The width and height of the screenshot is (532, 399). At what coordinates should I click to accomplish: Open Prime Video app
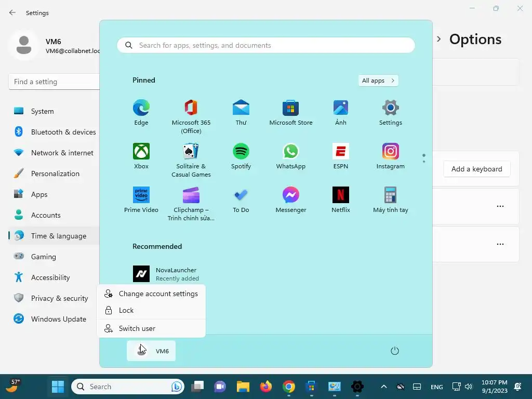(x=141, y=200)
